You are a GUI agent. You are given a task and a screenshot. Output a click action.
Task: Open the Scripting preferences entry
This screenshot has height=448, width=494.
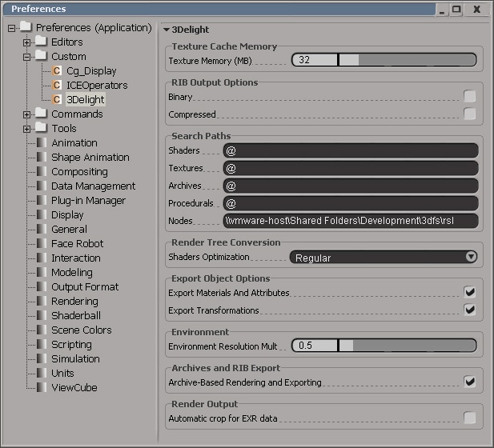(x=71, y=345)
